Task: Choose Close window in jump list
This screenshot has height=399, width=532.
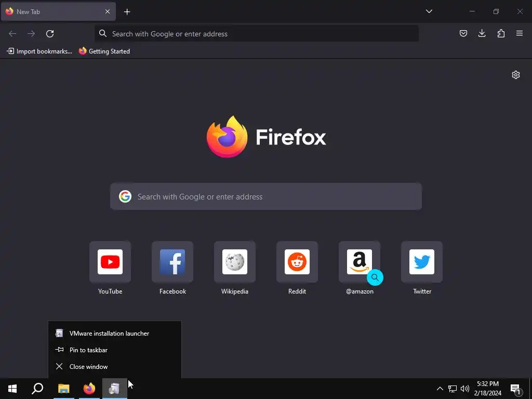Action: click(115, 366)
